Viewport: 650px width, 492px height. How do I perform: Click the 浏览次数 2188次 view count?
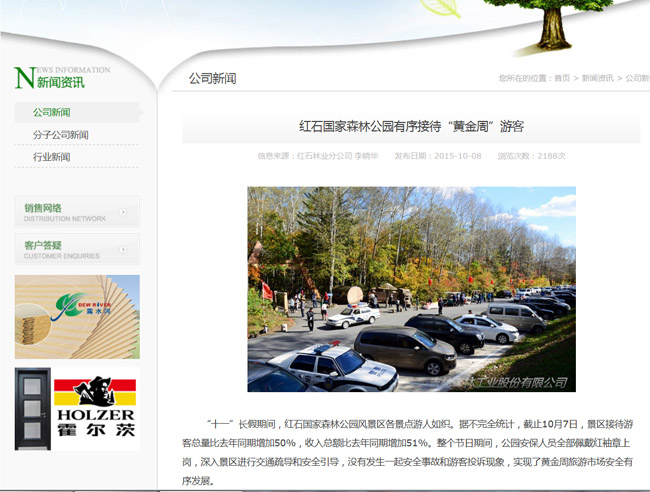coord(531,156)
